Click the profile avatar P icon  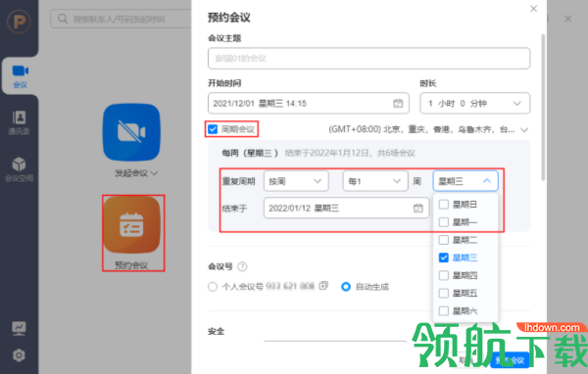click(19, 22)
